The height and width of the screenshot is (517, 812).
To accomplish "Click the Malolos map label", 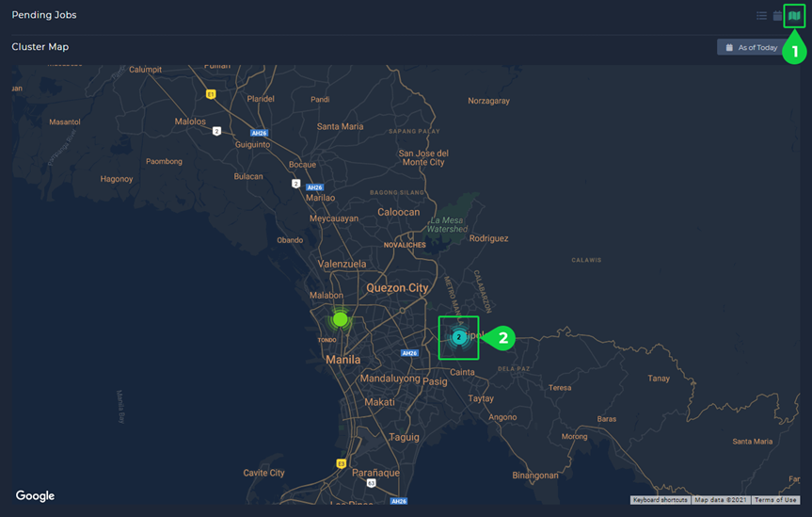I will coord(190,121).
